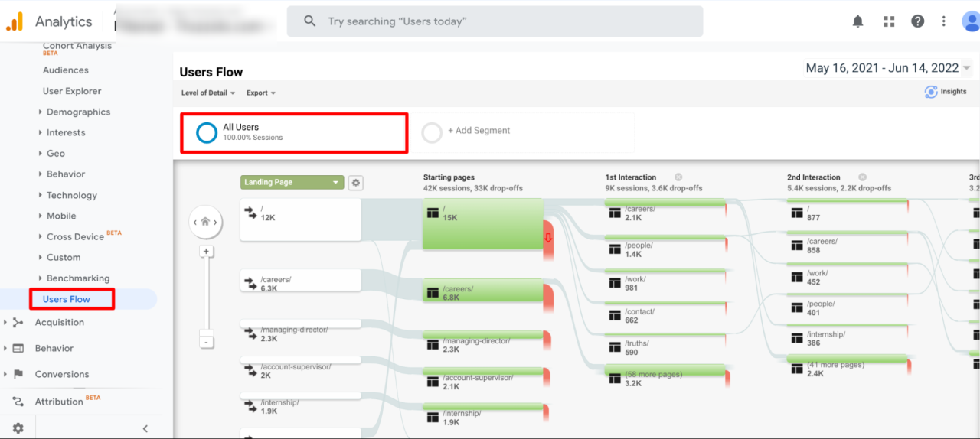Click the zoom-in plus button on the flow slider
The image size is (980, 439).
[x=205, y=251]
